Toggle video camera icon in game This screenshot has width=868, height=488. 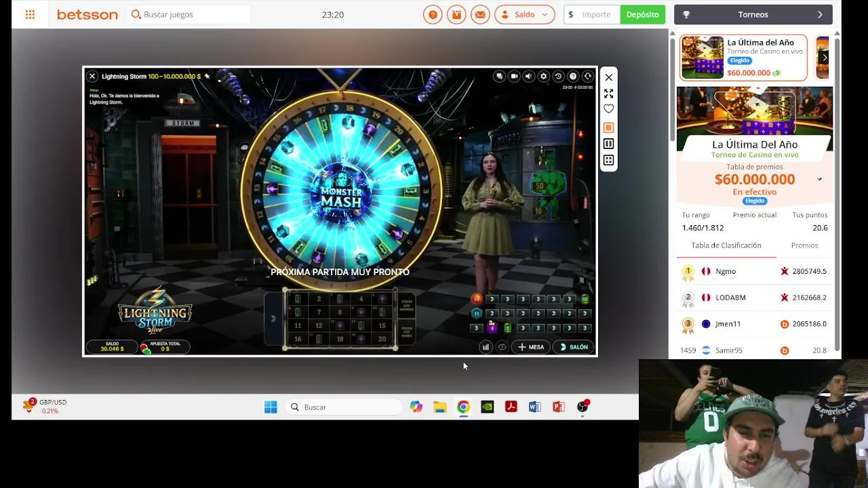pyautogui.click(x=514, y=77)
